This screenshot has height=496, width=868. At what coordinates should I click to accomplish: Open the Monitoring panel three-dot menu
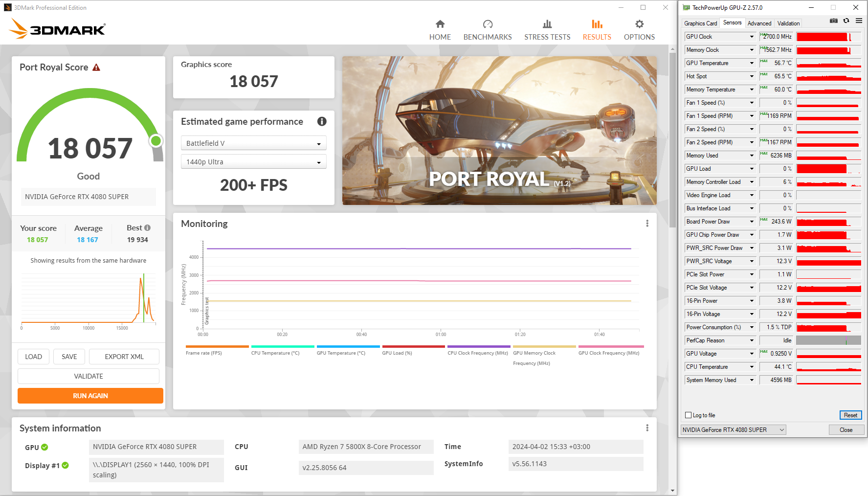coord(647,224)
